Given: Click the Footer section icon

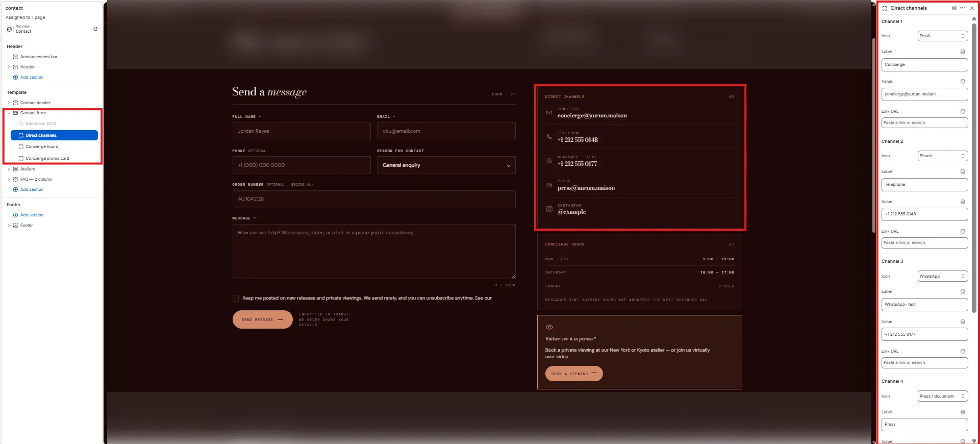Looking at the screenshot, I should [15, 225].
